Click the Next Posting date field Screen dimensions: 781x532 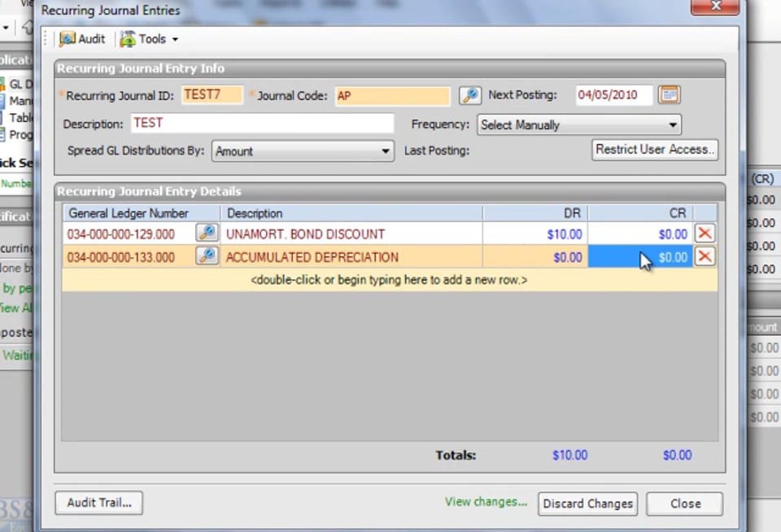click(613, 94)
